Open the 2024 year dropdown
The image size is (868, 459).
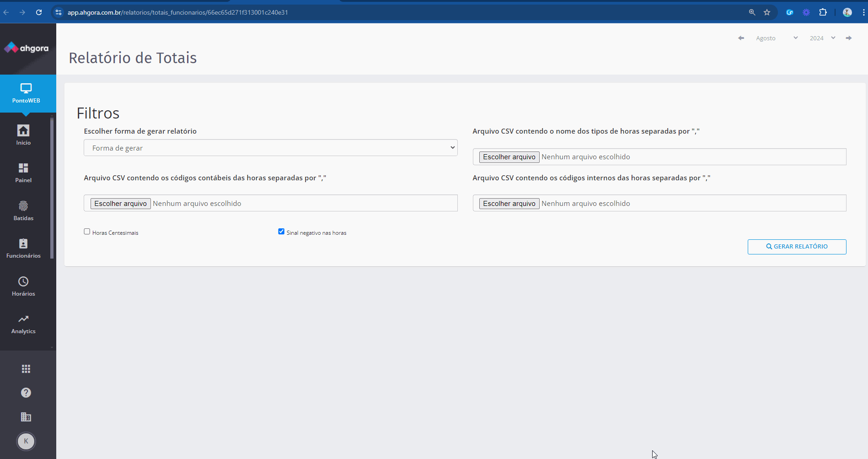(x=822, y=38)
